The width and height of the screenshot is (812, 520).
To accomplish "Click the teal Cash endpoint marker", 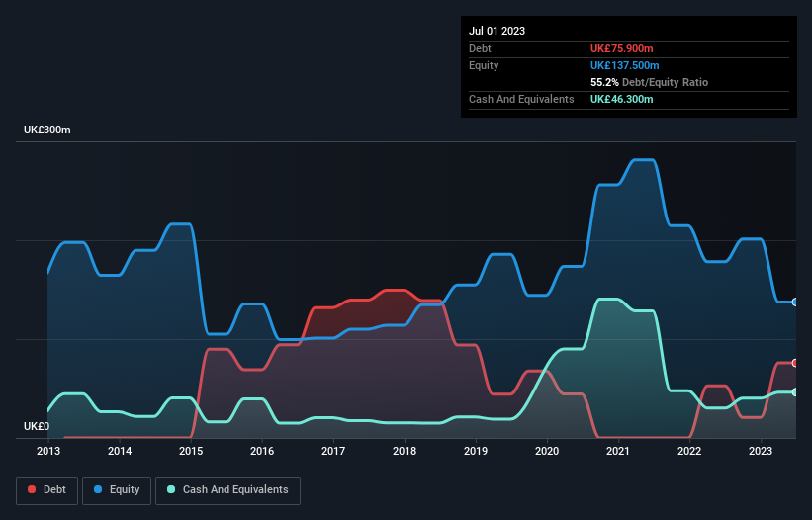I will click(795, 392).
